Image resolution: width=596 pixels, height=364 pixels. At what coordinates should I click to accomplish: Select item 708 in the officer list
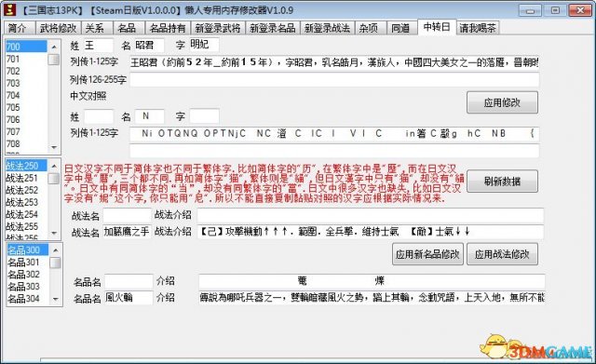click(x=26, y=144)
